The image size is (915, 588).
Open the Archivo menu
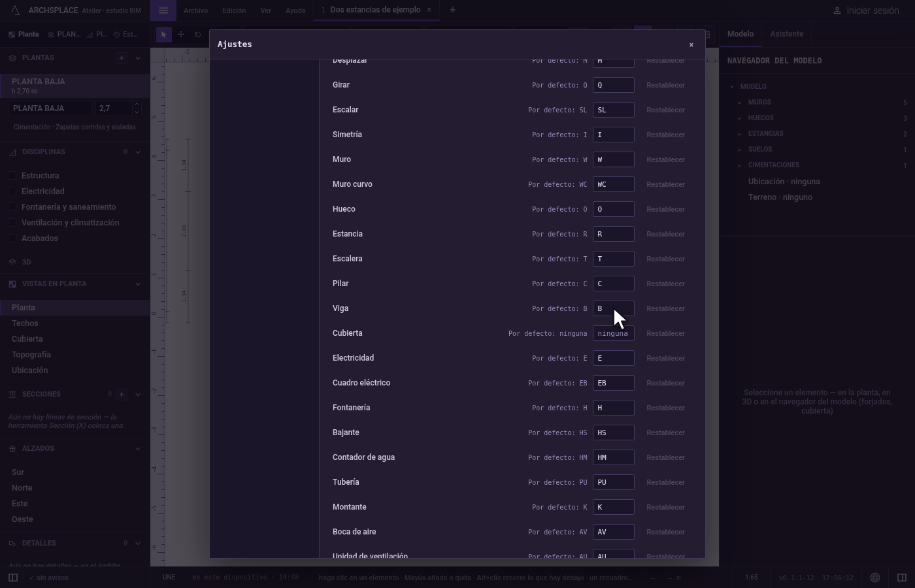click(195, 10)
